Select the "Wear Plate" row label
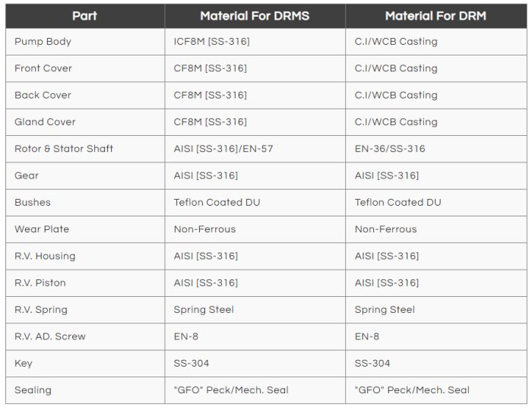This screenshot has width=532, height=410. click(42, 229)
